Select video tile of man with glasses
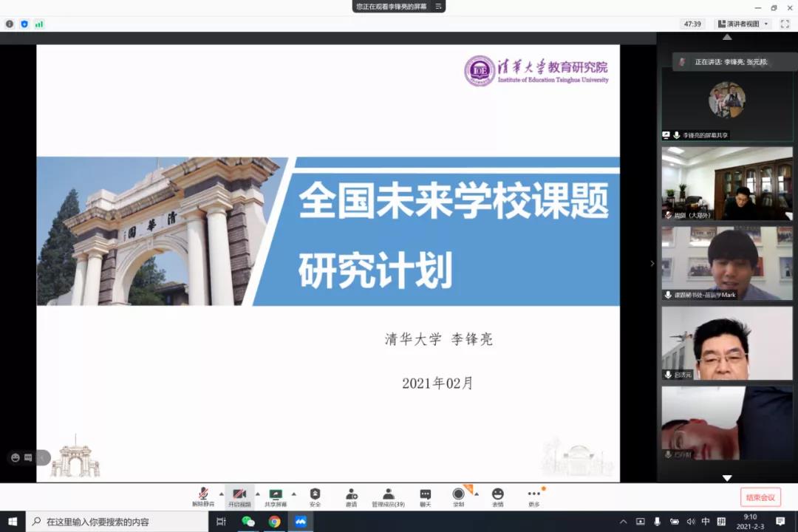 pyautogui.click(x=727, y=343)
